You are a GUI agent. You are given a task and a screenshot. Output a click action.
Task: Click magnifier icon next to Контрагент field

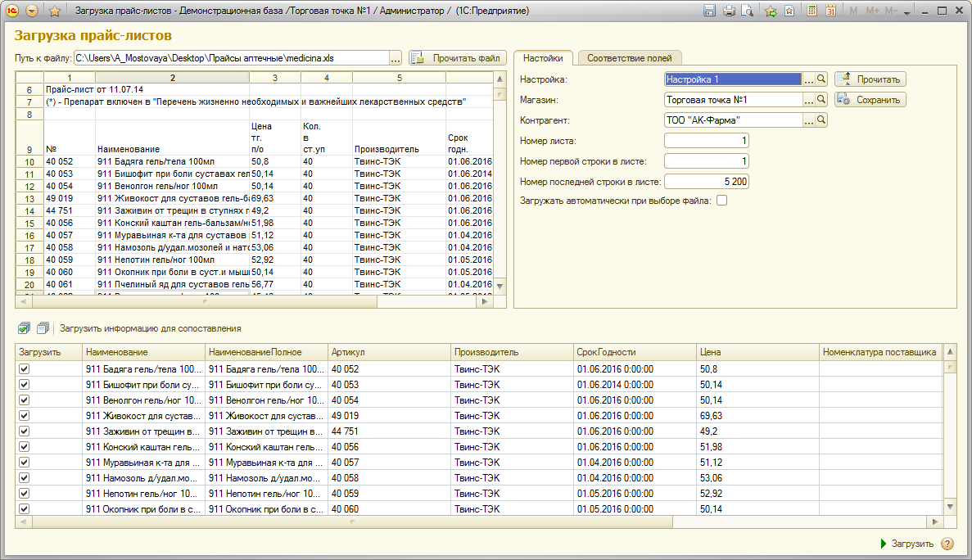click(x=821, y=120)
